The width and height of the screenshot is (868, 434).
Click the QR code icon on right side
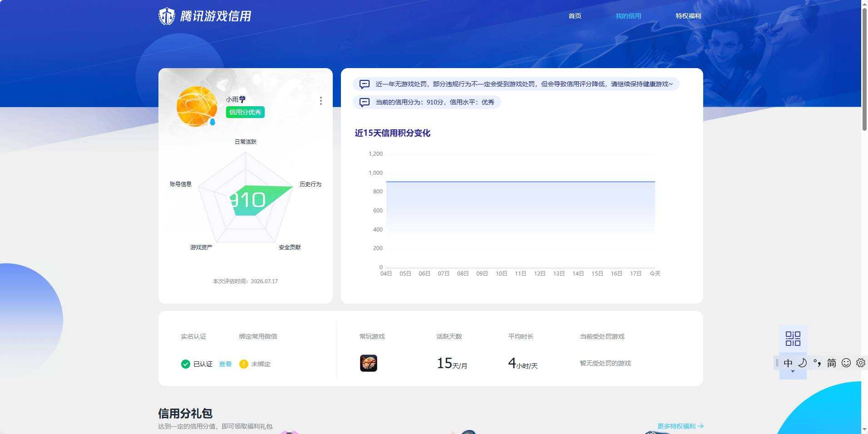coord(793,339)
